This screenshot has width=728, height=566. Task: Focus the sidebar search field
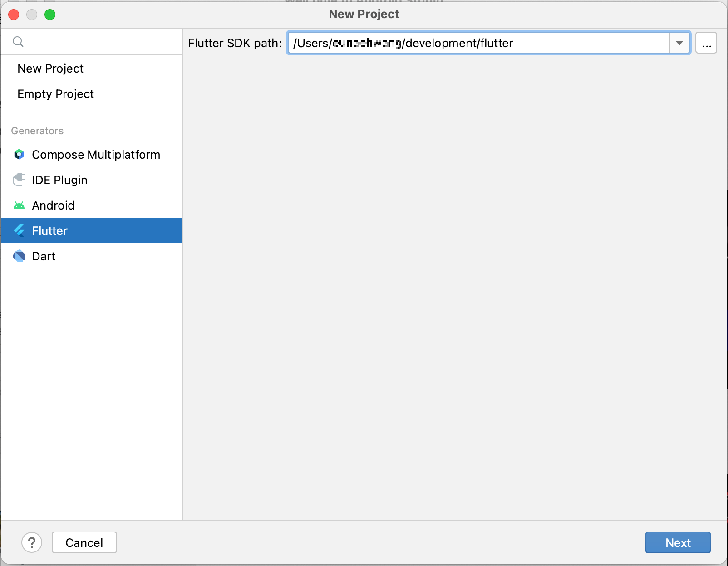click(92, 42)
